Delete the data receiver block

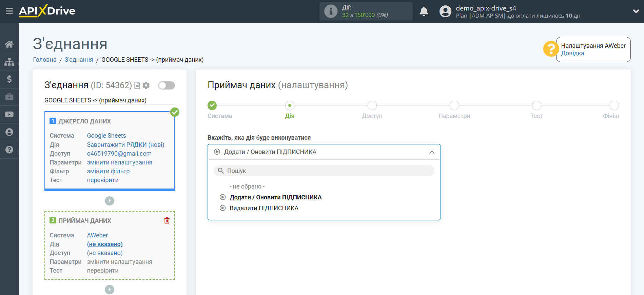(167, 220)
